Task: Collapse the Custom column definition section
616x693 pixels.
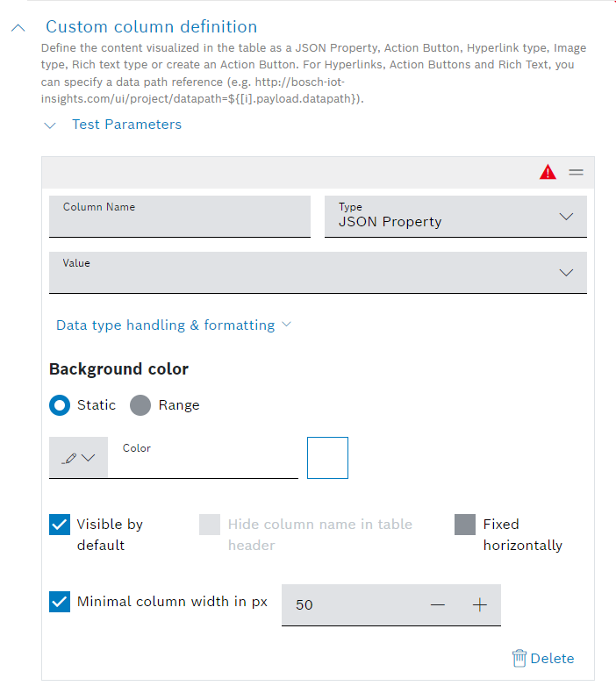Action: (18, 28)
